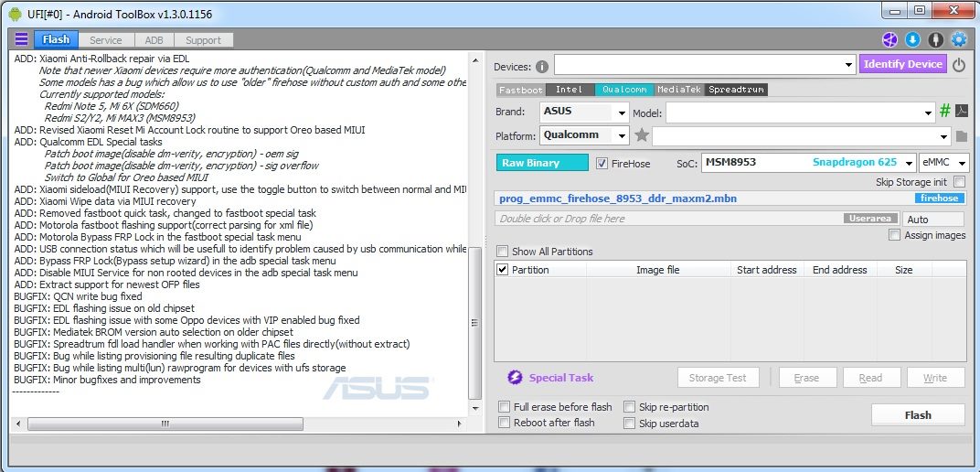Expand the Devices dropdown
Image resolution: width=980 pixels, height=472 pixels.
click(848, 64)
